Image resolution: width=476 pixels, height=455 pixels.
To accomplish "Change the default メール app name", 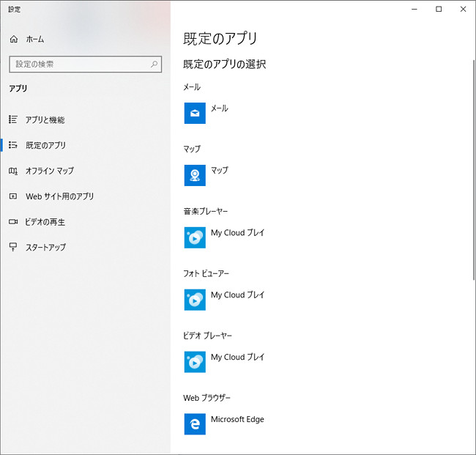I will coord(220,108).
